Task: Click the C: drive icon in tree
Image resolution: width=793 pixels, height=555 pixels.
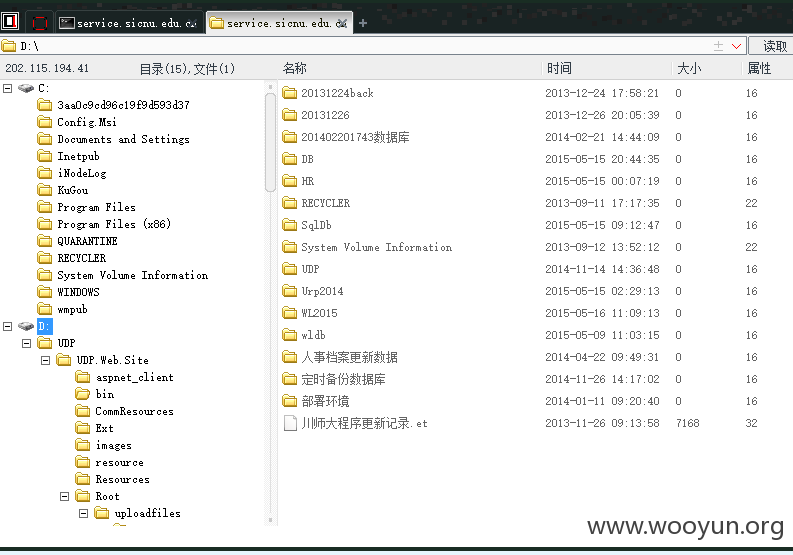Action: [x=26, y=89]
